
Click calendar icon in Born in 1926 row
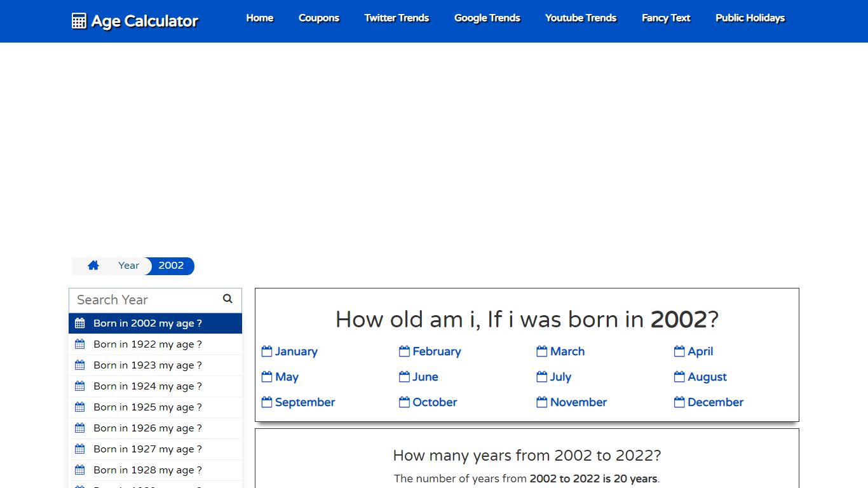(79, 428)
